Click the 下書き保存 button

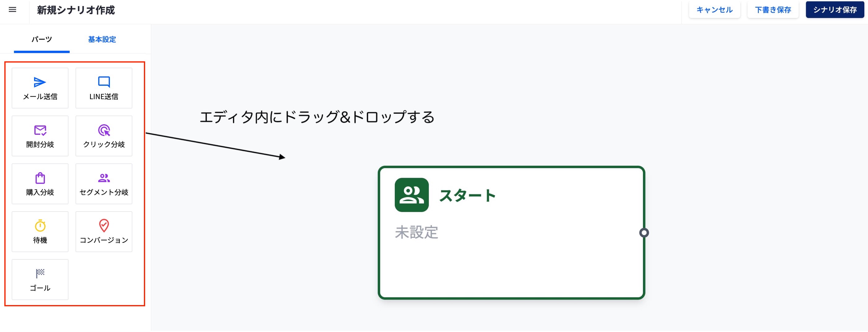coord(773,10)
